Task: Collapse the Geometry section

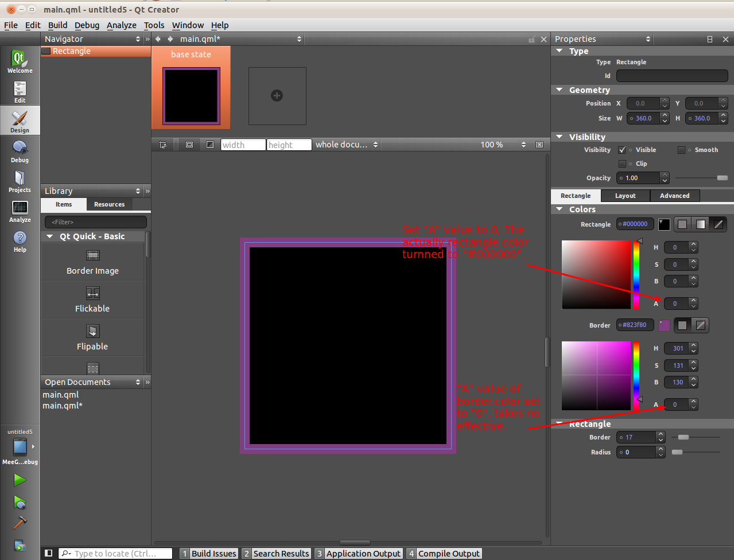Action: click(x=560, y=90)
